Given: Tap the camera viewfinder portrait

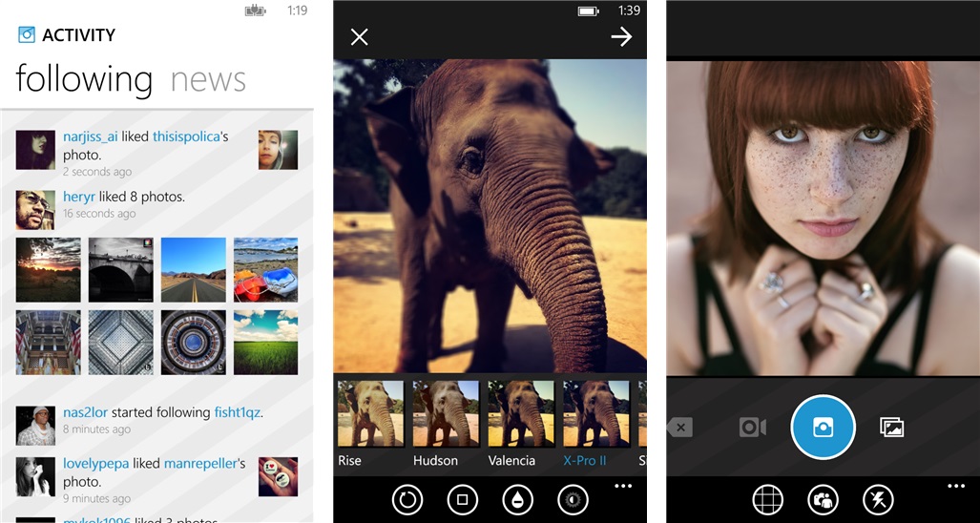Looking at the screenshot, I should pyautogui.click(x=824, y=218).
